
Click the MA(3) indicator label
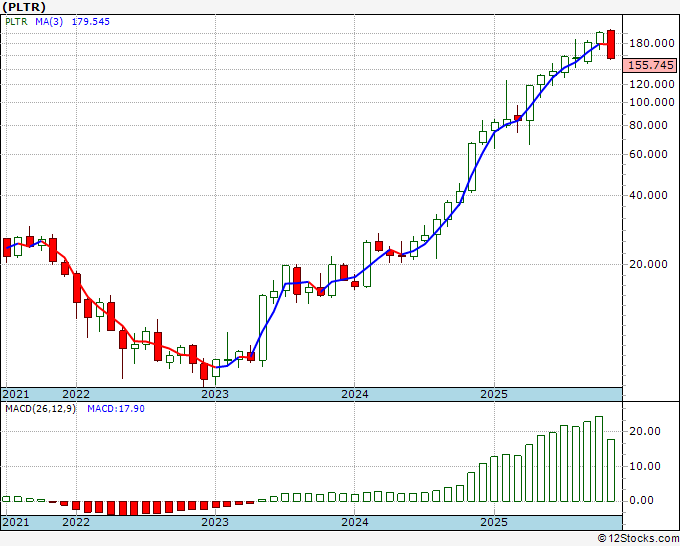tap(49, 22)
